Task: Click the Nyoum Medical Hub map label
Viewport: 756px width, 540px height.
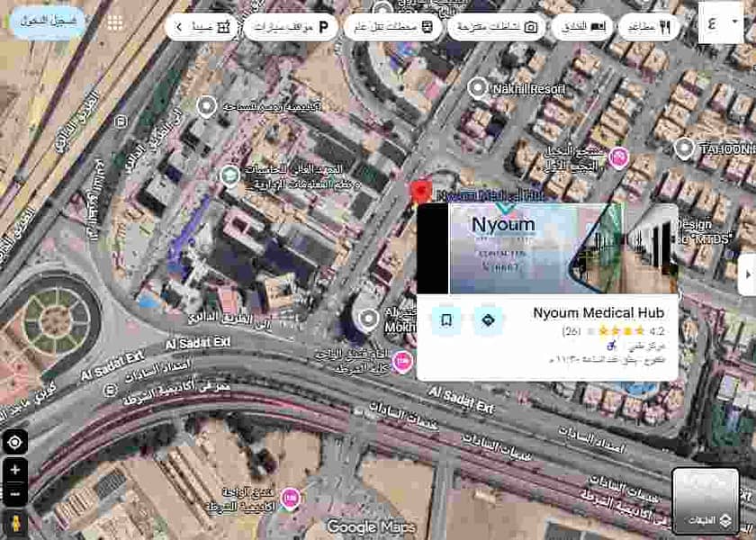Action: tap(490, 195)
